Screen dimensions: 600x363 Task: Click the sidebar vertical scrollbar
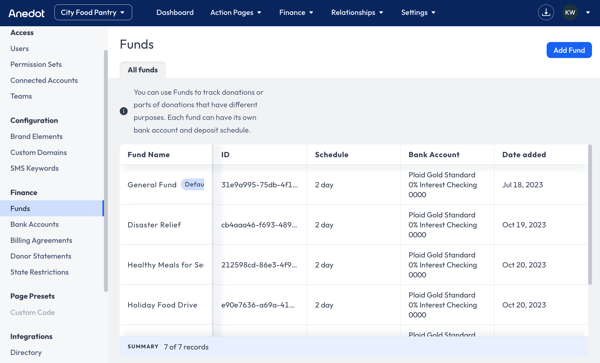coord(106,171)
